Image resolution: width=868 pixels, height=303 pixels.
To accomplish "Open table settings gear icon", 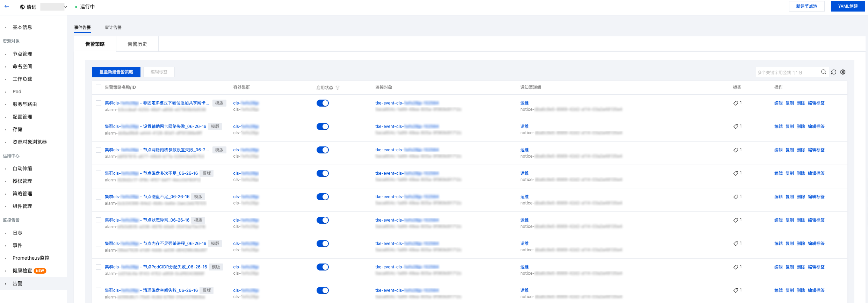I will (x=843, y=72).
